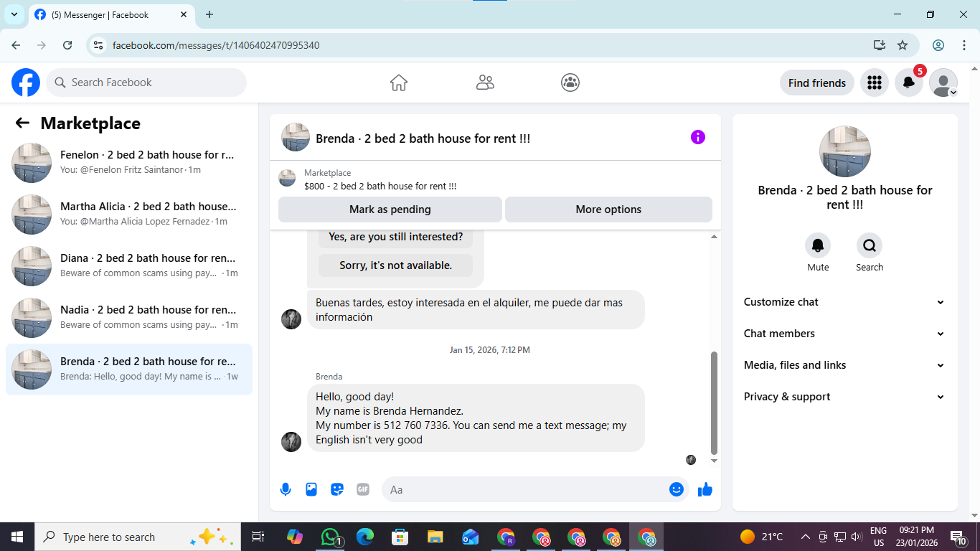Screen dimensions: 980x551
Task: Open the Notifications bell with badge 5
Action: [909, 83]
